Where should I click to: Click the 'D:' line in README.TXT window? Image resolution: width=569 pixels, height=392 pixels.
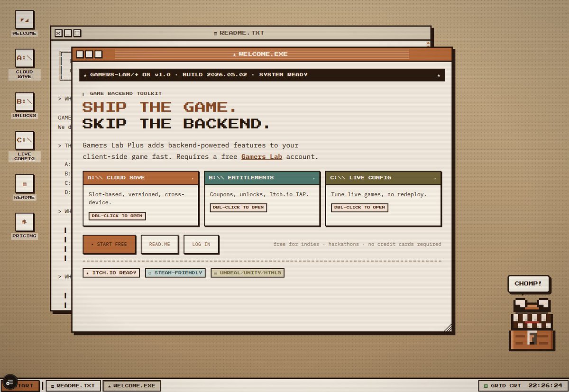68,192
